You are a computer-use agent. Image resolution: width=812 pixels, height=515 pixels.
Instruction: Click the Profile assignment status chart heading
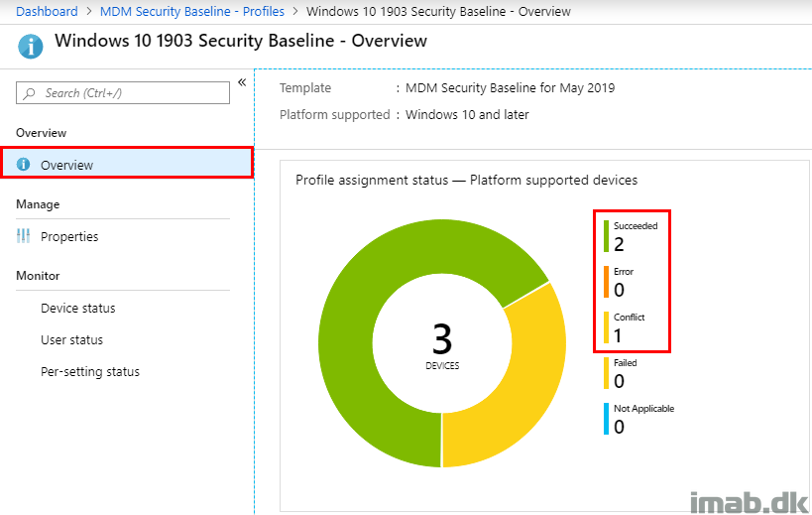(x=466, y=180)
